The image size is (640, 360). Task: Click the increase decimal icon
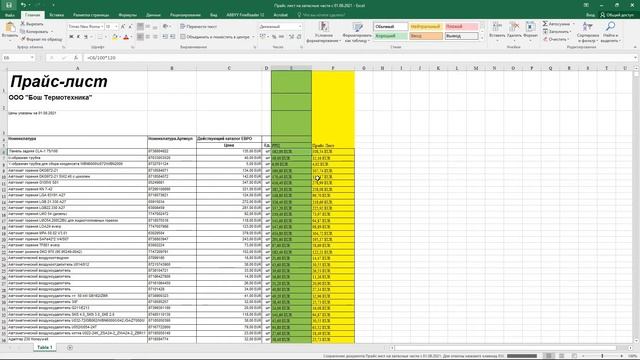click(x=291, y=37)
